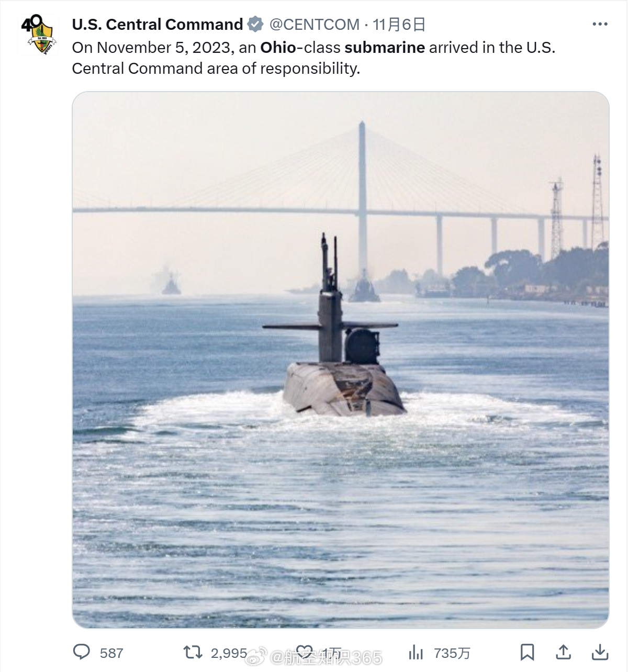The height and width of the screenshot is (672, 628).
Task: Open the submarine photo full size
Action: (x=341, y=360)
